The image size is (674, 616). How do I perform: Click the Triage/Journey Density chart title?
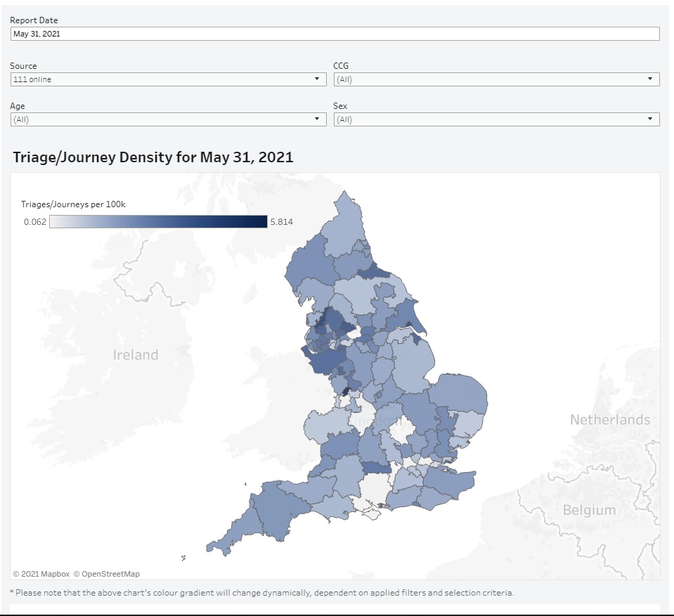[x=153, y=157]
